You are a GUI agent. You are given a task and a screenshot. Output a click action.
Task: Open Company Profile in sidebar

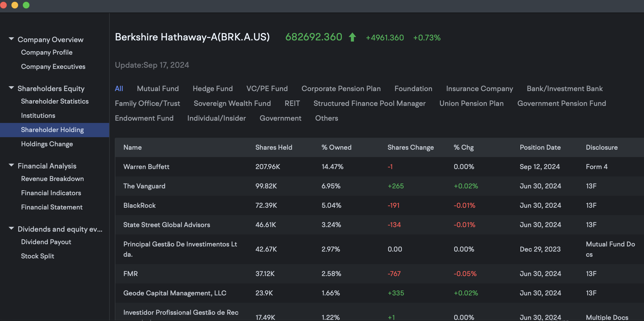click(47, 52)
